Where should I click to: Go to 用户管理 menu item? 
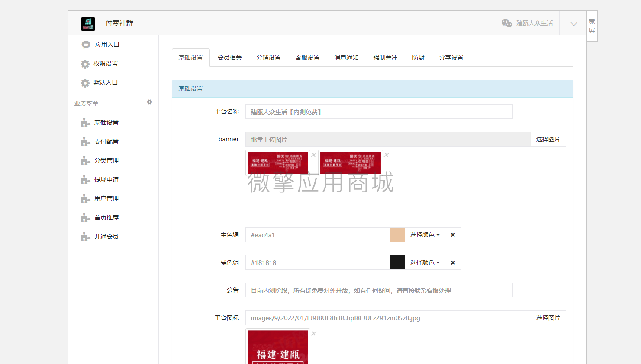coord(106,198)
